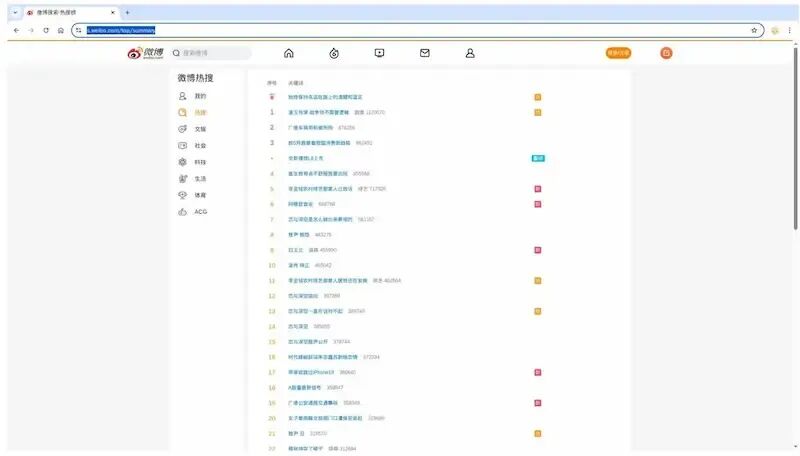Select the 科技 sidebar label
This screenshot has width=800, height=456.
tap(200, 162)
